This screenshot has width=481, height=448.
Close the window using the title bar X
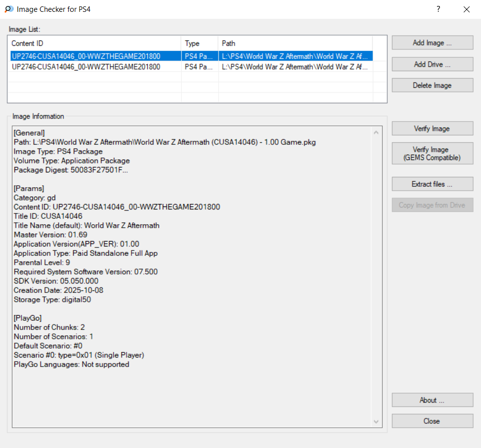tap(466, 9)
